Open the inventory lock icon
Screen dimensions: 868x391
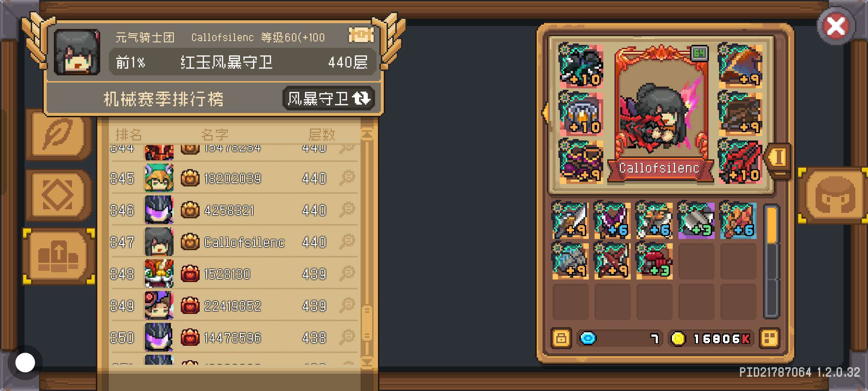(x=561, y=339)
